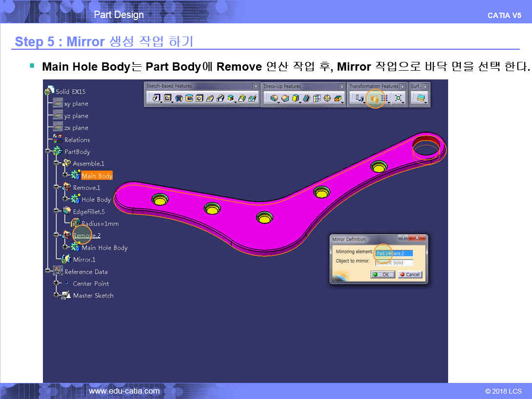532x399 pixels.
Task: Close the Sketch-Based Features toolbar
Action: tap(256, 86)
